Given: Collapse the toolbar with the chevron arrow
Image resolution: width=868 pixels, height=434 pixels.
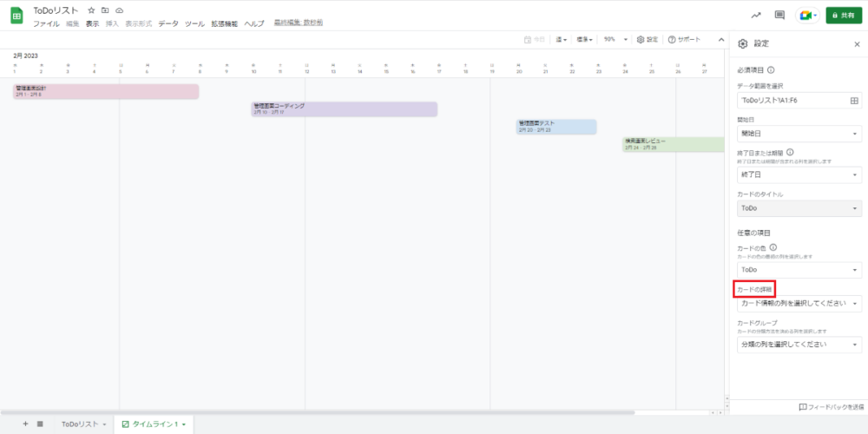Looking at the screenshot, I should click(x=720, y=39).
